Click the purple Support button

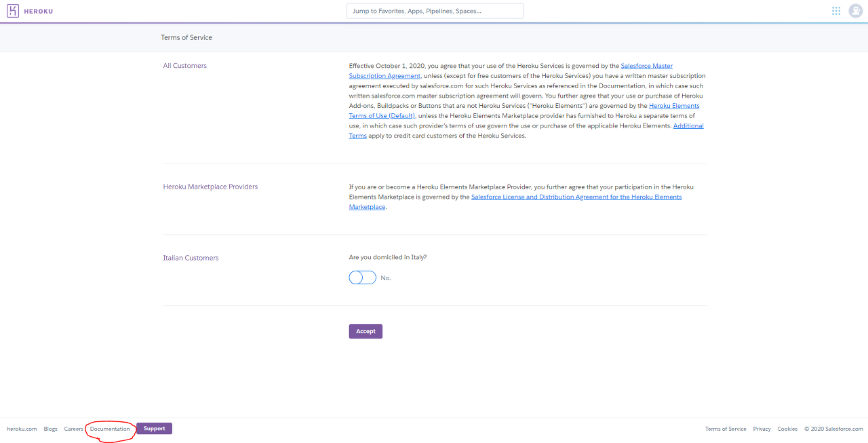click(155, 429)
